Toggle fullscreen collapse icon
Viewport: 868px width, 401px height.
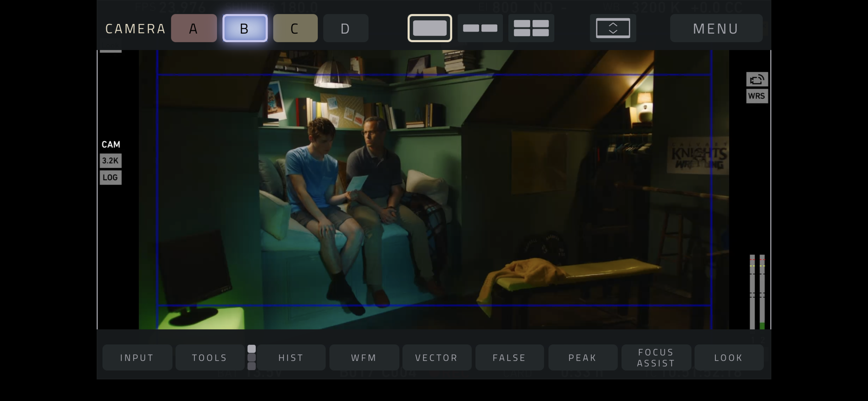[x=613, y=28]
